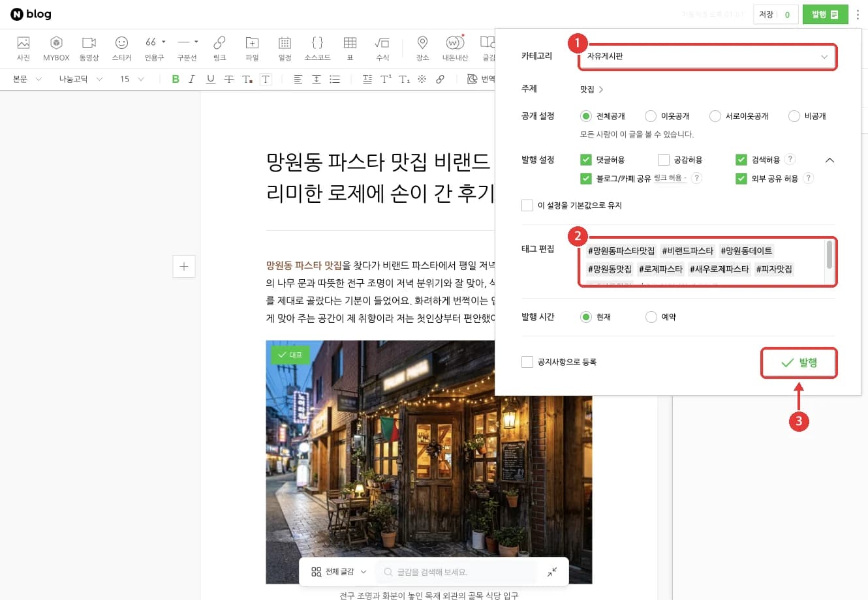This screenshot has width=868, height=600.
Task: Toggle bold formatting
Action: [x=175, y=79]
